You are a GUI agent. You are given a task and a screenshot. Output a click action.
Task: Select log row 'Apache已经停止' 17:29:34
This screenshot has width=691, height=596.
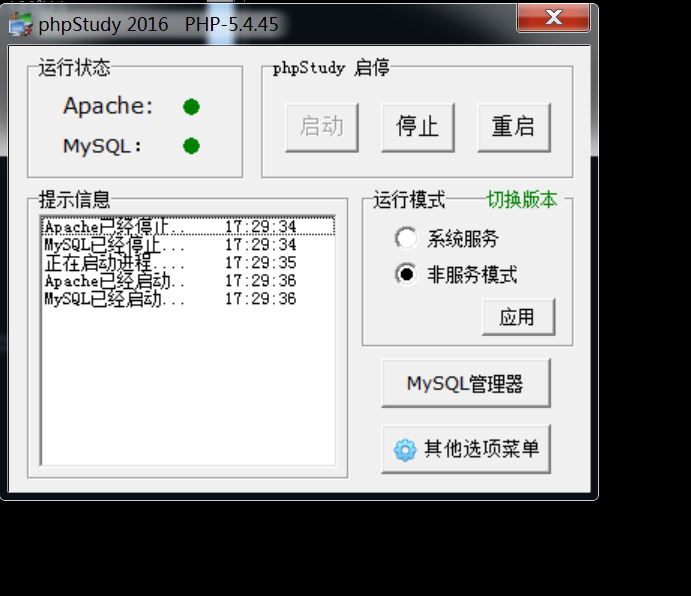pos(188,227)
